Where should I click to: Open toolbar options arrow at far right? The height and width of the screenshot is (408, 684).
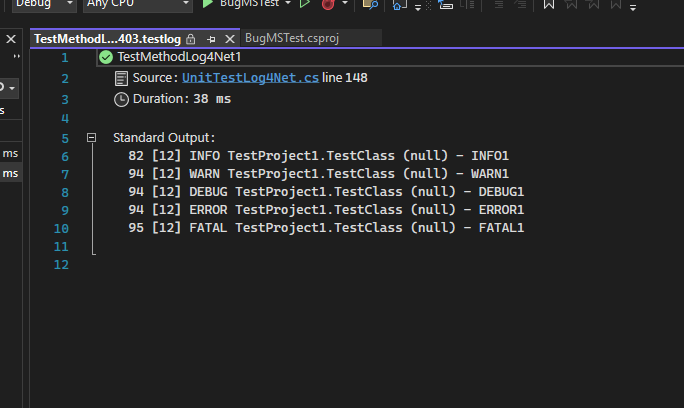tap(633, 7)
